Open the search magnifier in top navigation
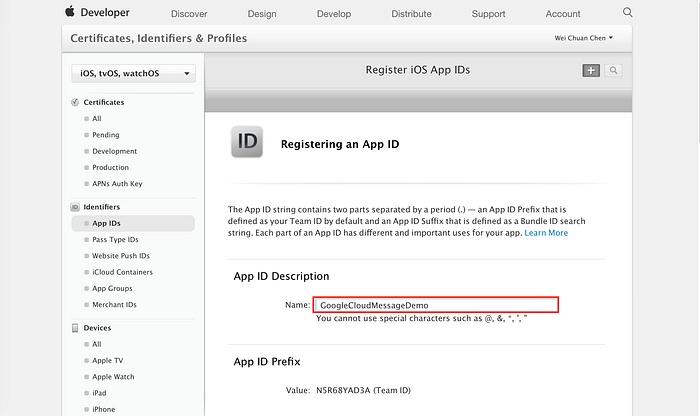 tap(627, 12)
